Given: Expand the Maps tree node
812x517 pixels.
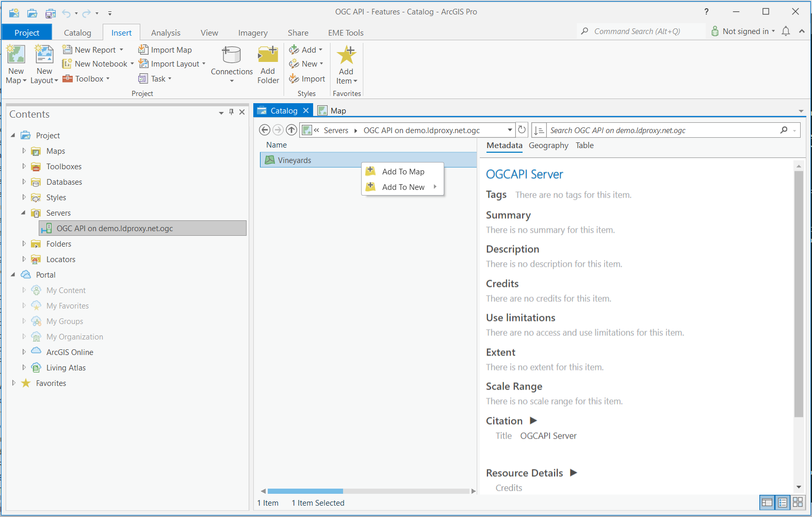Looking at the screenshot, I should (24, 151).
